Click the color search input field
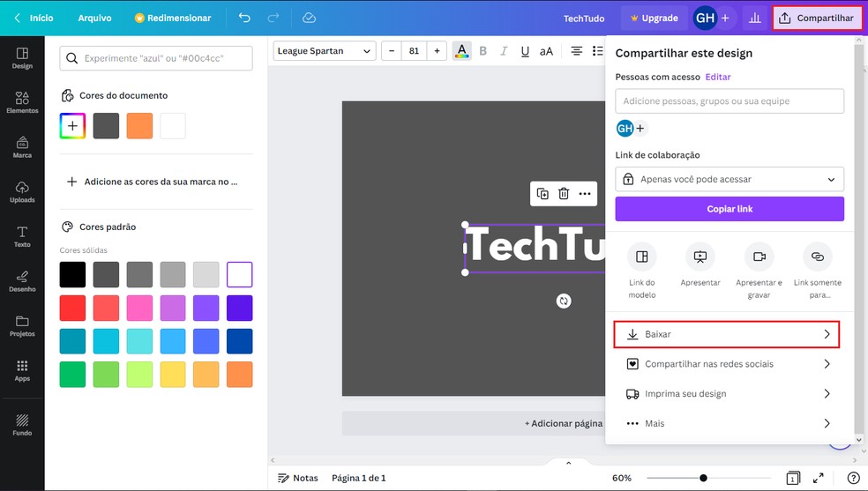 tap(157, 58)
